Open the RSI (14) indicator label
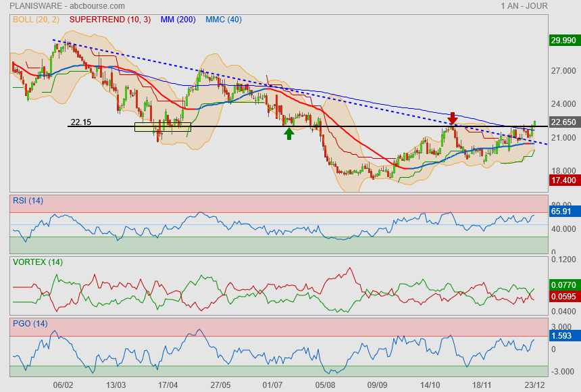581x392 pixels. (x=28, y=200)
